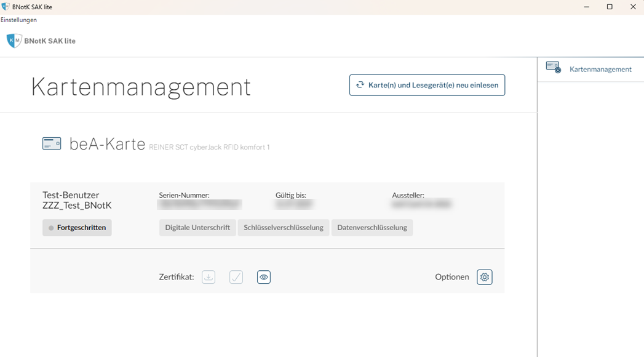Open the Einstellungen menu

pyautogui.click(x=18, y=20)
